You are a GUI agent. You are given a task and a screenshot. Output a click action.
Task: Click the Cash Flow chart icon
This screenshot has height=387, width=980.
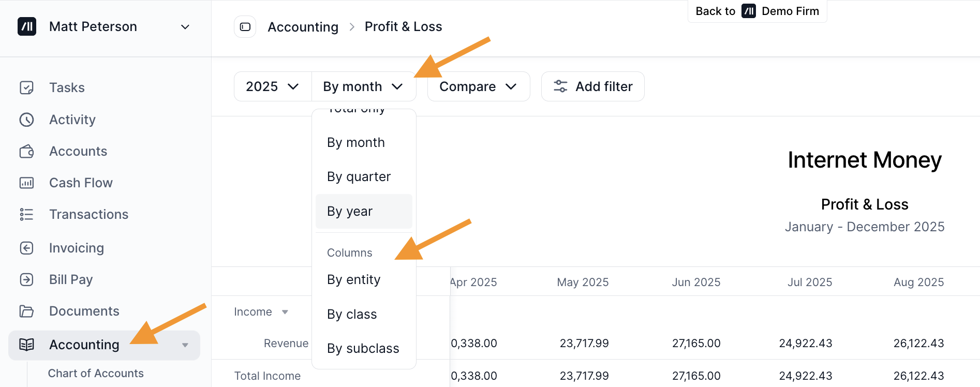[x=26, y=183]
